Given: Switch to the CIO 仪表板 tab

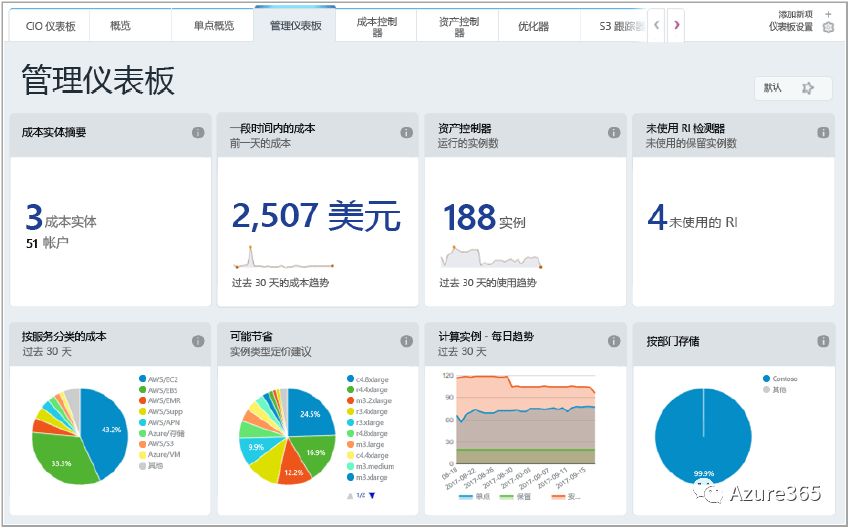Looking at the screenshot, I should tap(50, 25).
